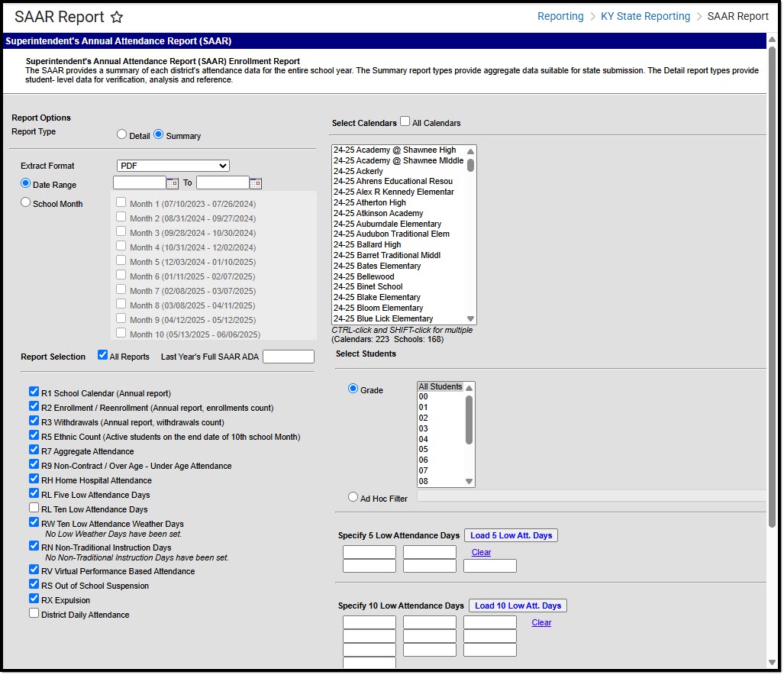Uncheck RN Non-Traditional Instruction Days
Viewport: 784px width, 675px height.
(34, 546)
